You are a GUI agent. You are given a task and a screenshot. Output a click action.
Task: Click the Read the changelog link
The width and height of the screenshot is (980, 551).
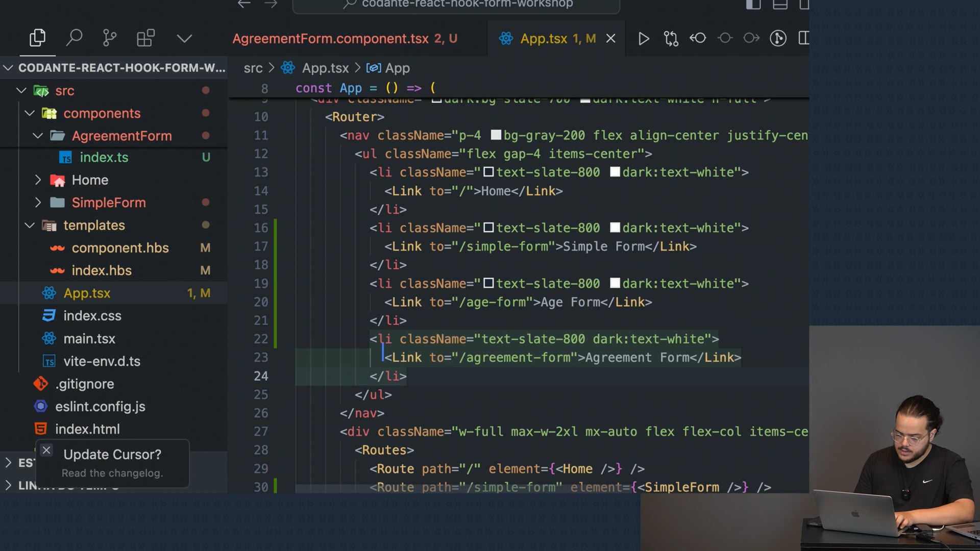coord(112,473)
